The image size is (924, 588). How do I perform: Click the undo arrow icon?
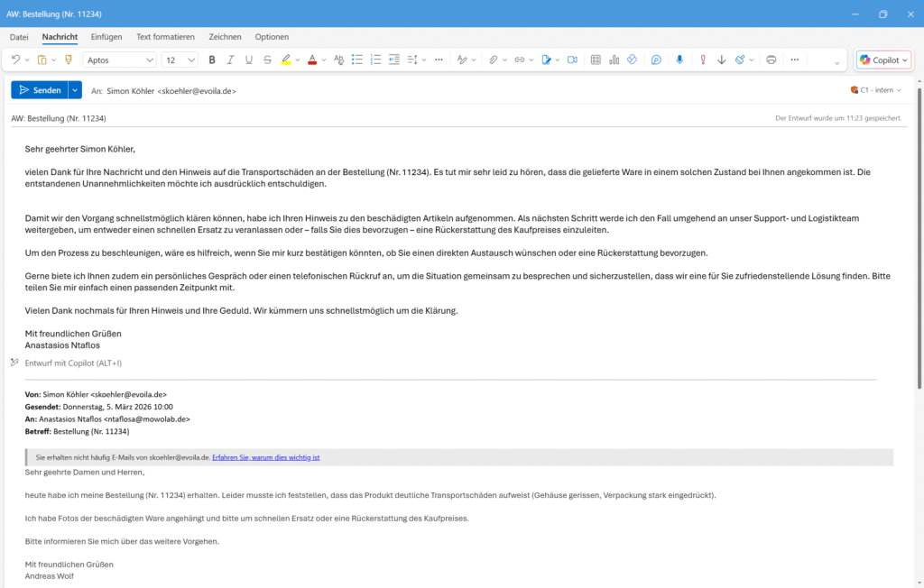(15, 60)
